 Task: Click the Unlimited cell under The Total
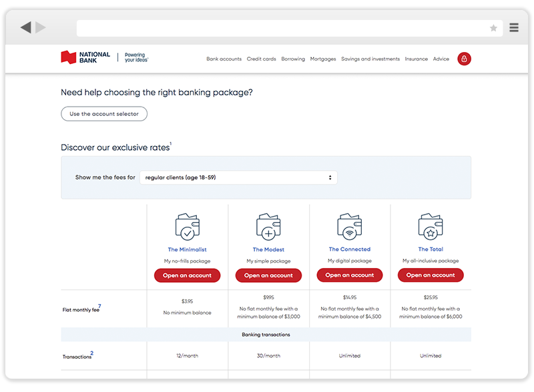tap(431, 355)
